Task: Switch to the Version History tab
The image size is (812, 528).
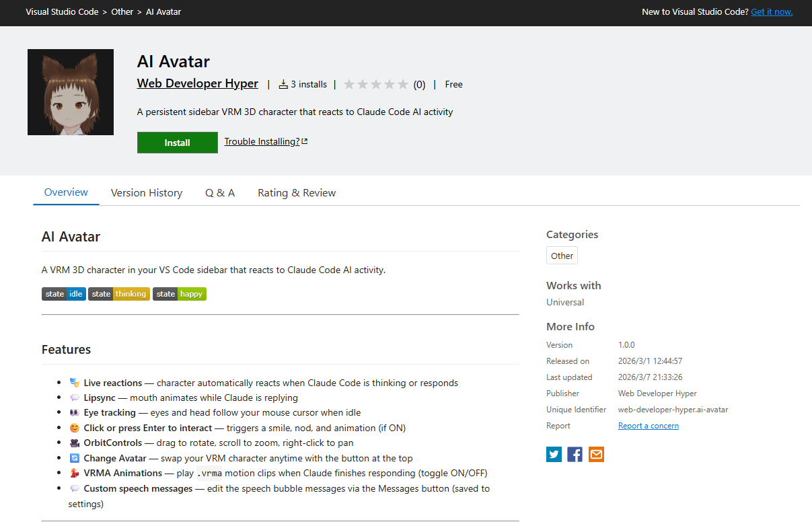Action: [x=147, y=193]
